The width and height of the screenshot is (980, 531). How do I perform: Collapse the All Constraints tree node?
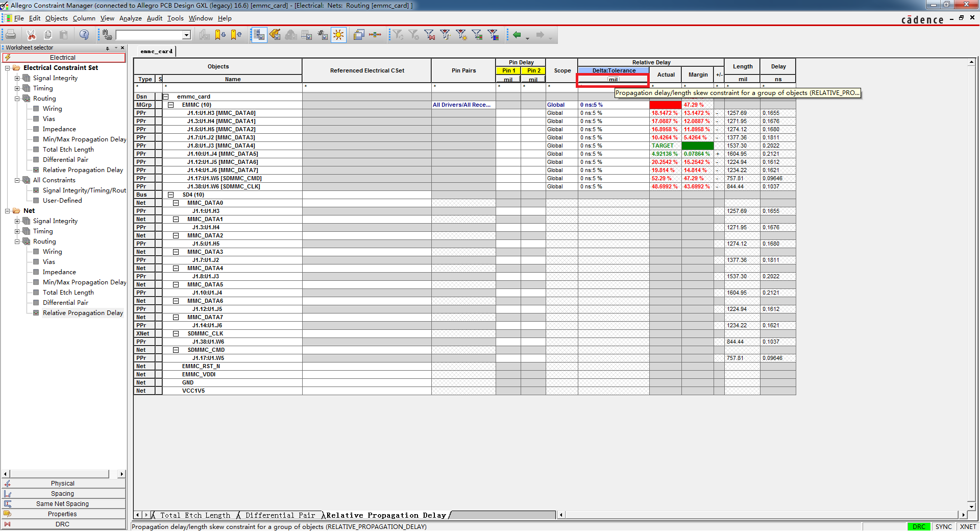17,180
